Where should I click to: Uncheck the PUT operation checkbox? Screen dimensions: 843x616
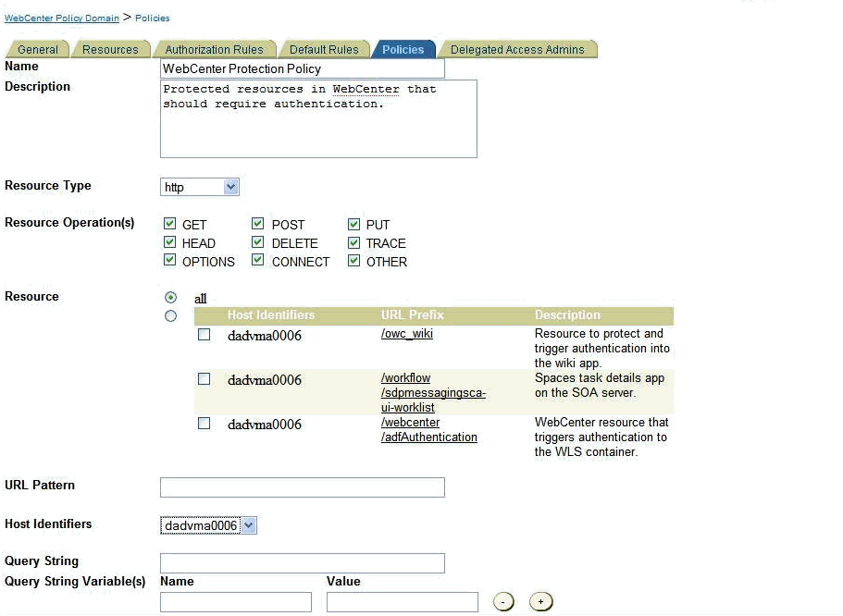[353, 224]
